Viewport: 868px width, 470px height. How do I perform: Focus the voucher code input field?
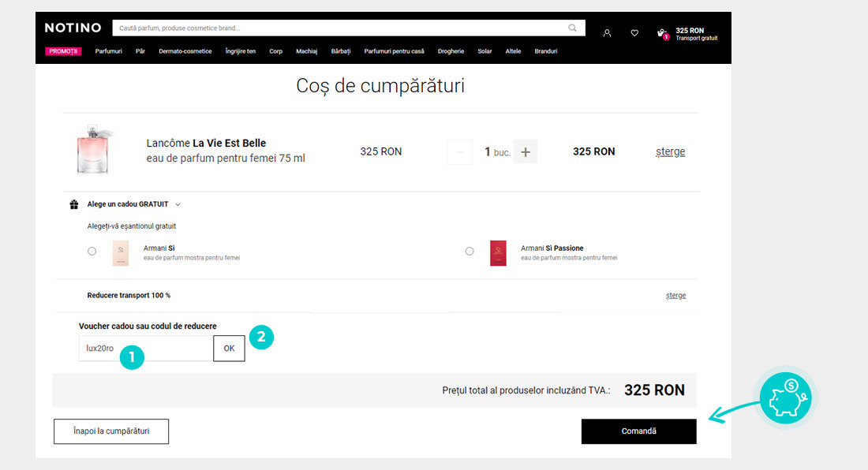pos(146,349)
